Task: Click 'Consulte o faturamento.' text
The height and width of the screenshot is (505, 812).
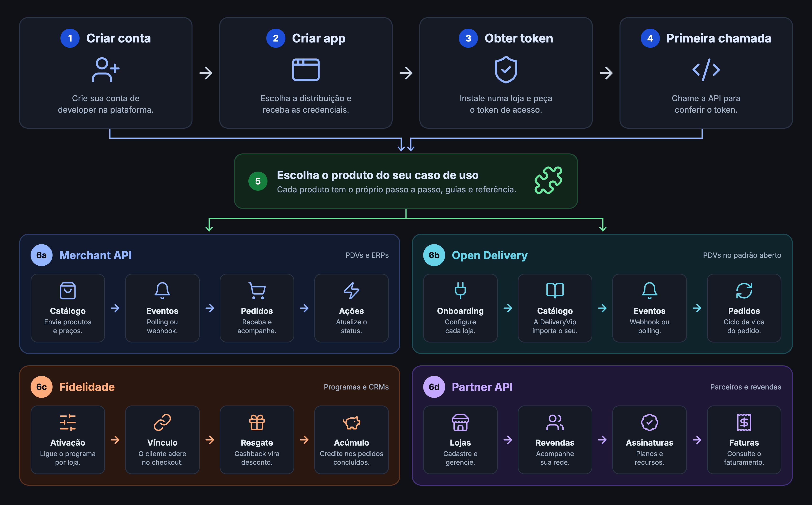Action: click(x=744, y=458)
